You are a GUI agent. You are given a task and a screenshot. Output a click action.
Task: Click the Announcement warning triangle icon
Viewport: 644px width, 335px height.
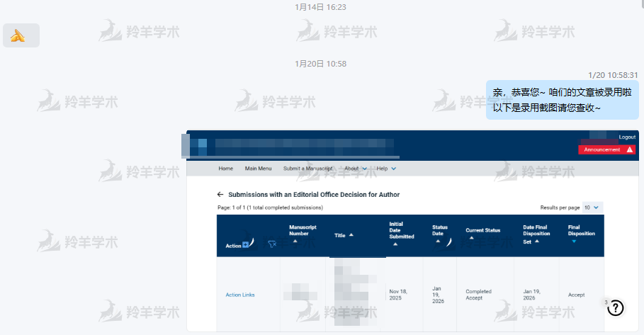pyautogui.click(x=630, y=149)
